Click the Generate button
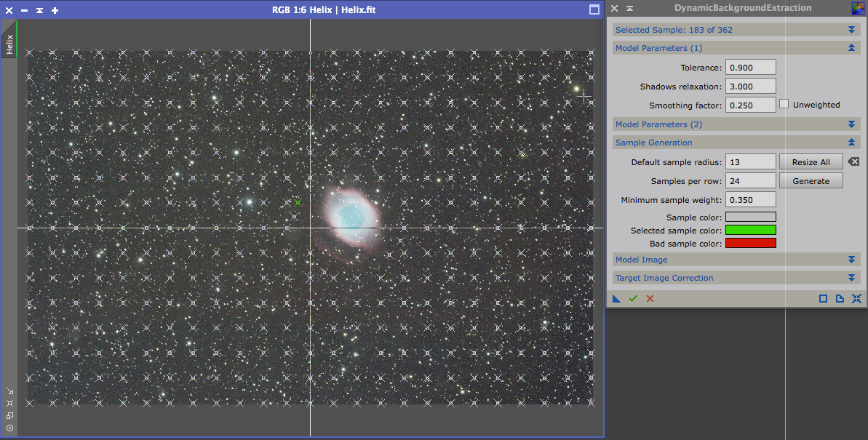The height and width of the screenshot is (440, 868). tap(811, 180)
